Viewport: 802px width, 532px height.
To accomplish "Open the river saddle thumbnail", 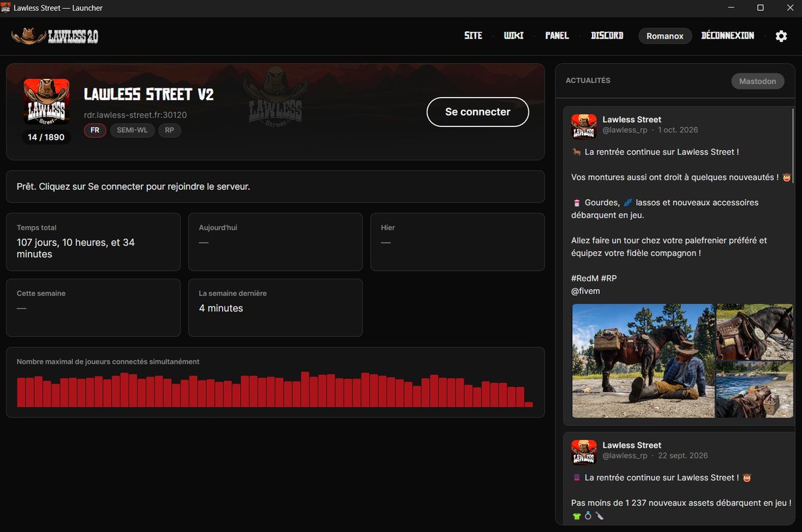I will point(755,390).
